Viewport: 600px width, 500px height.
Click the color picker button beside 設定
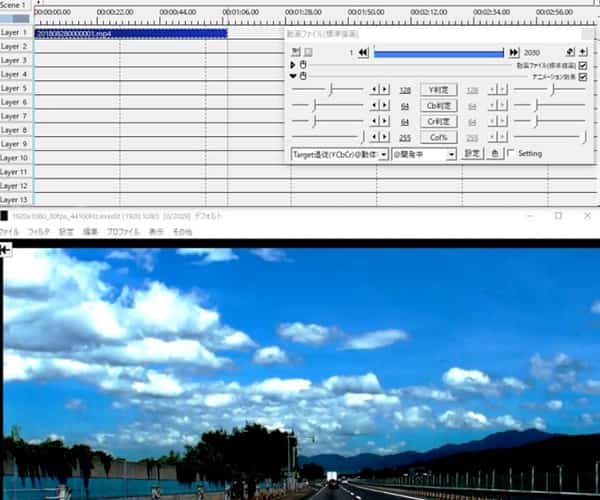click(x=494, y=154)
